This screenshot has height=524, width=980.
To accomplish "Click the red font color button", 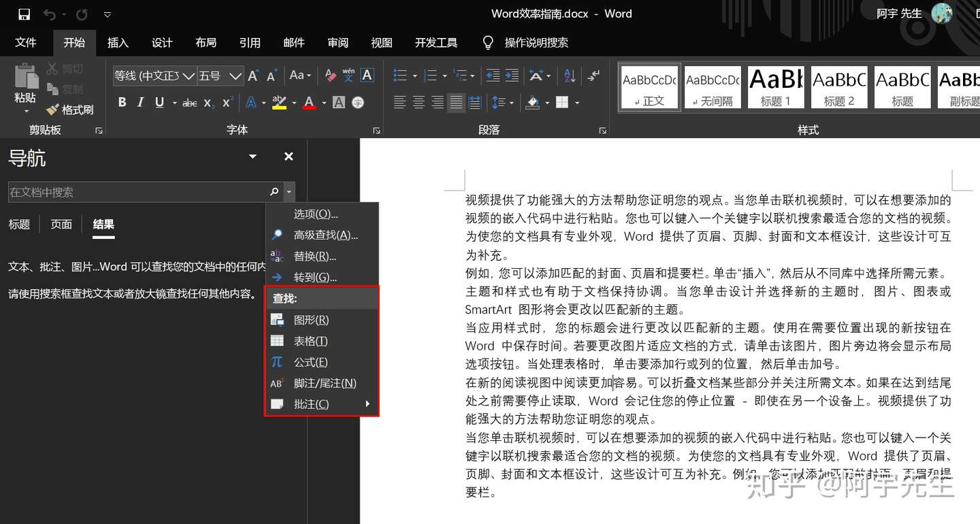I will [309, 103].
